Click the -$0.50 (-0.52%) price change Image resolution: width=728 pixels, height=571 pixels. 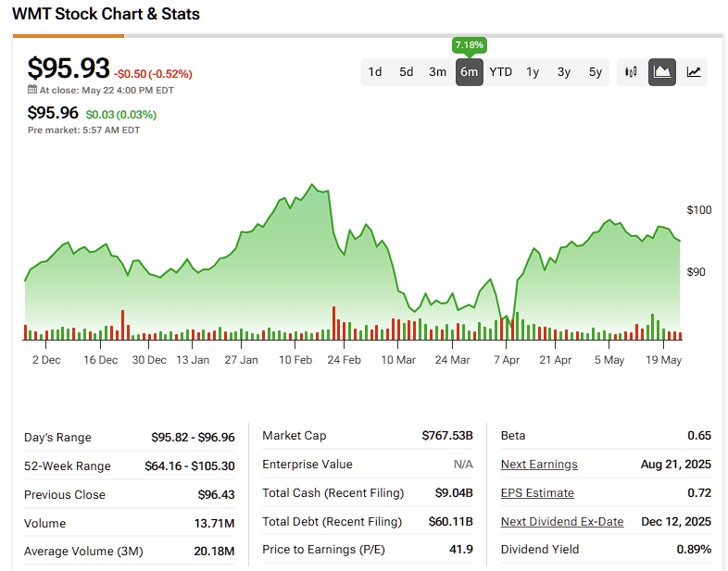[x=153, y=74]
